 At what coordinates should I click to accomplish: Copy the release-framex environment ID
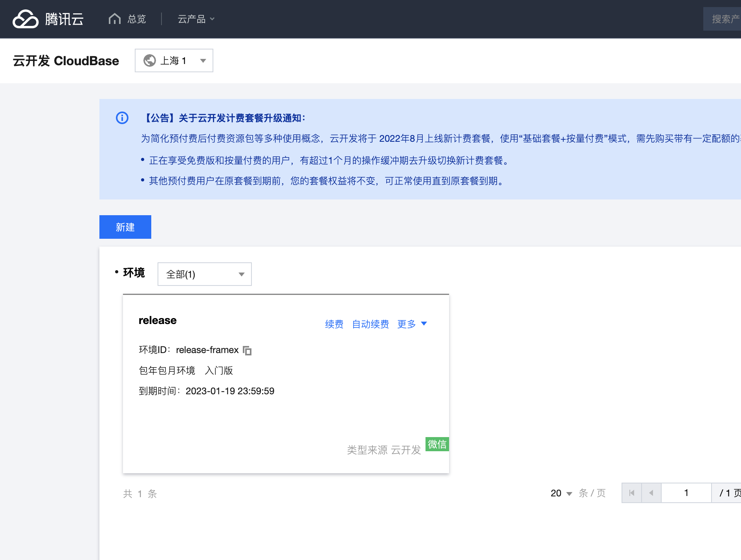247,350
